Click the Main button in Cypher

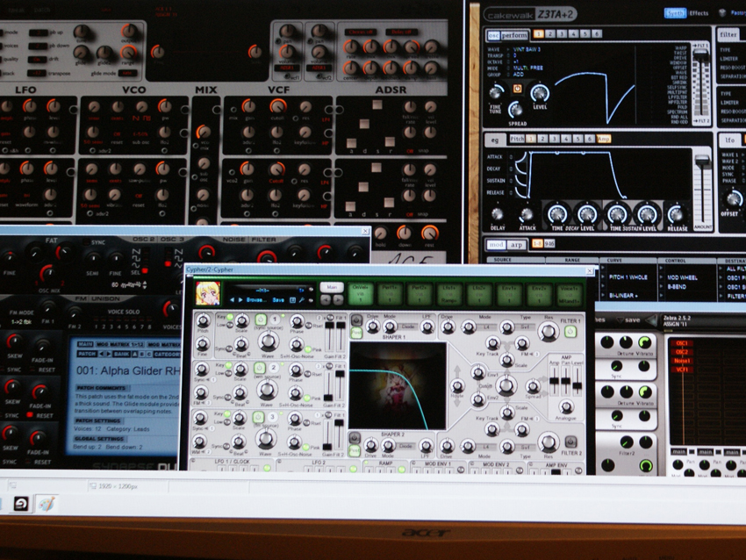tap(332, 287)
